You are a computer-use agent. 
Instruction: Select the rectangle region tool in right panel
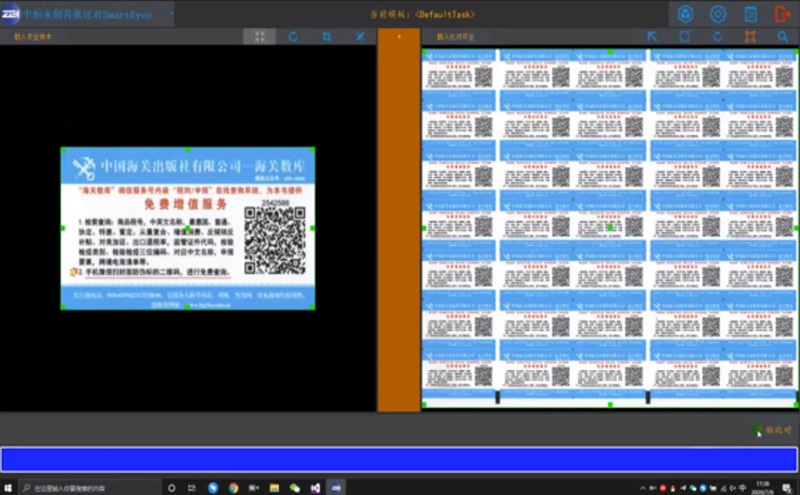tap(685, 36)
